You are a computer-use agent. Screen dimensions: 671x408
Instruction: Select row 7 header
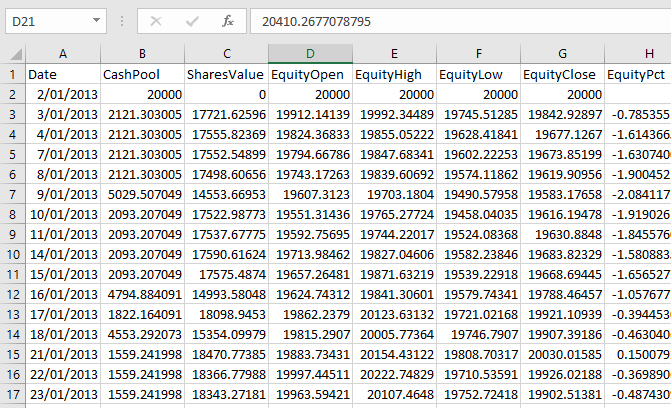coord(12,194)
